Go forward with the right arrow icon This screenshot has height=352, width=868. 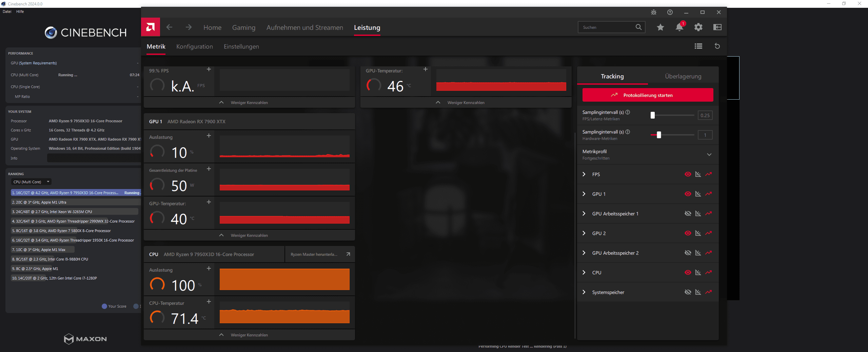(x=189, y=27)
